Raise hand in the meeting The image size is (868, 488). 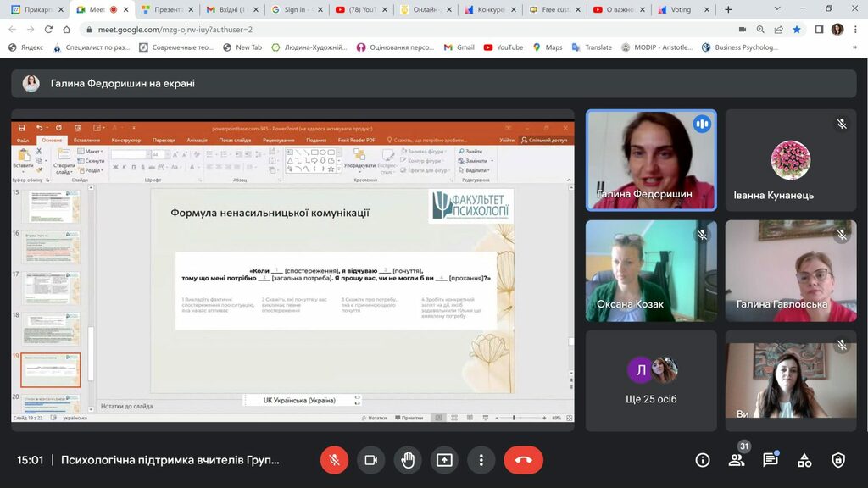pos(408,460)
